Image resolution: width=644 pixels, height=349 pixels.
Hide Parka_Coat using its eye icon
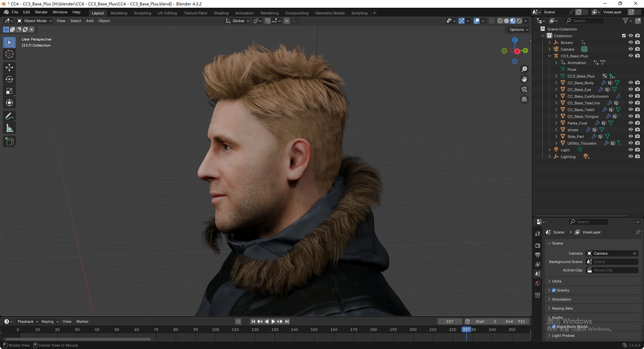coord(631,123)
